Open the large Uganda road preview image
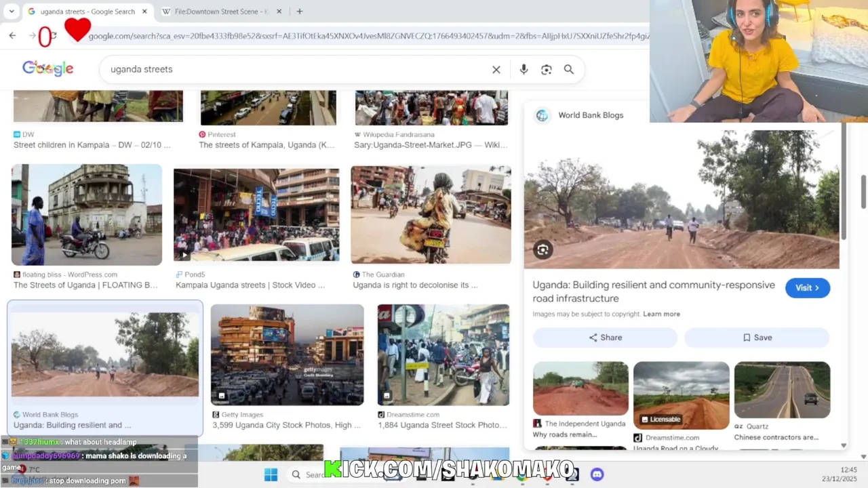The height and width of the screenshot is (488, 868). click(682, 199)
